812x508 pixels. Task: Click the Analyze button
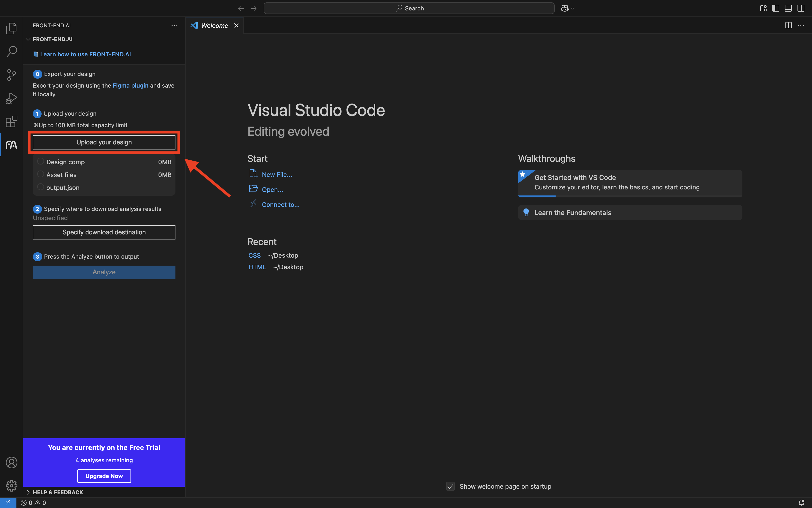104,272
